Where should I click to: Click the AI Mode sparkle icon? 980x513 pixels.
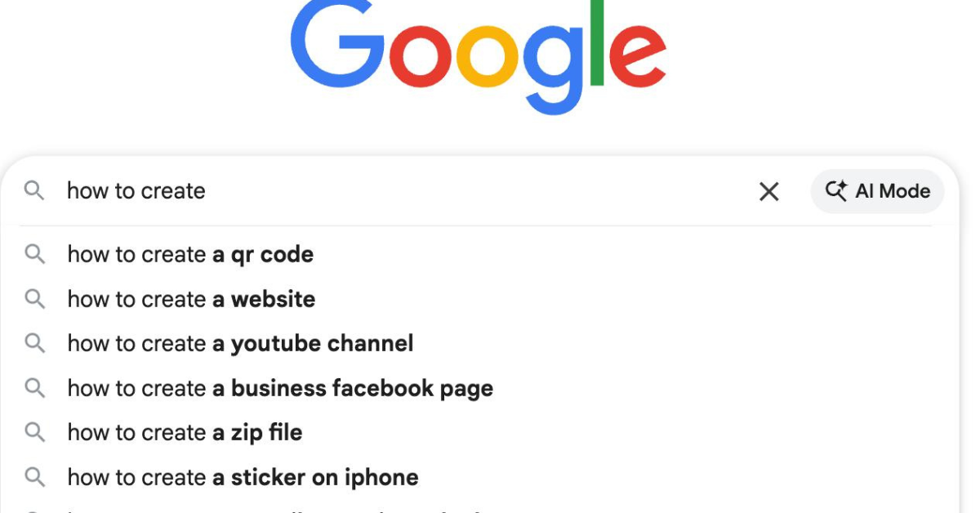tap(835, 191)
